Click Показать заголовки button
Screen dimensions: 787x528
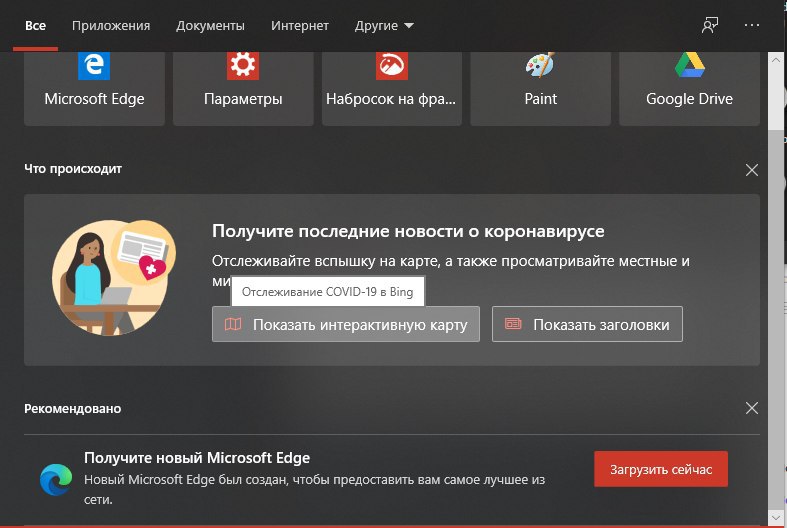click(587, 324)
